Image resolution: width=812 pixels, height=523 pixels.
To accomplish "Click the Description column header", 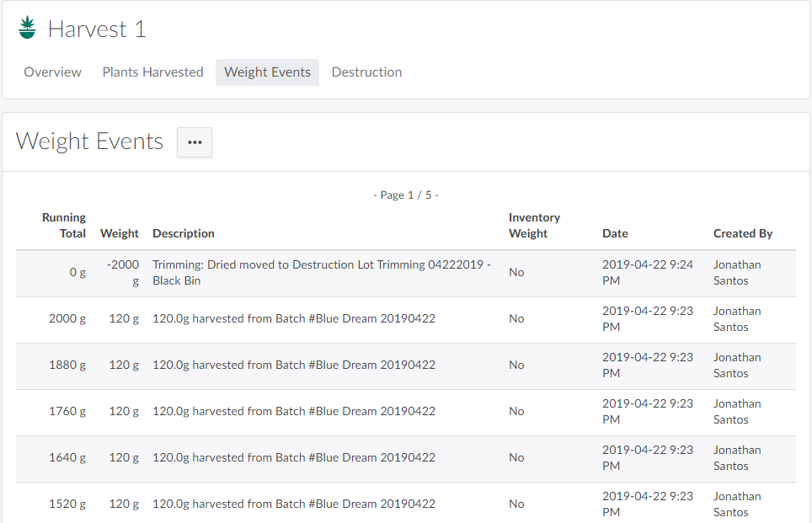I will (x=184, y=233).
